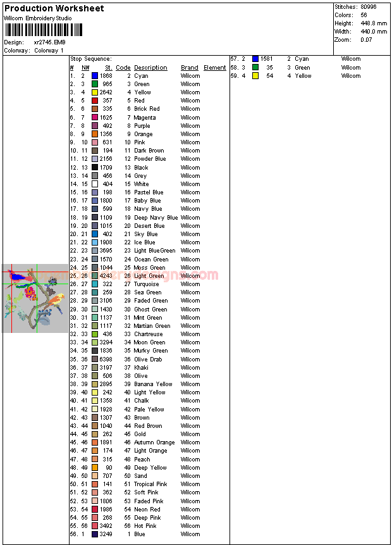Click the Colors count 56
Image resolution: width=392 pixels, height=545 pixels.
(364, 15)
